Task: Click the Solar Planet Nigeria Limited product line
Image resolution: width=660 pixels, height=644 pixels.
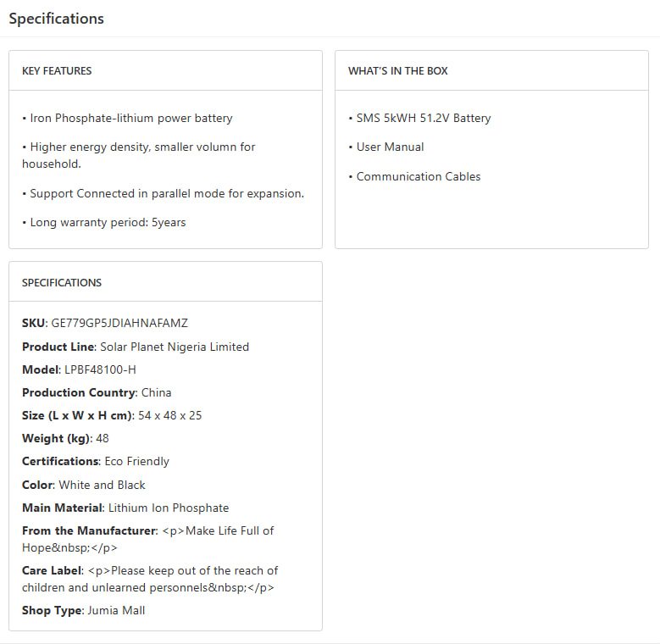Action: point(175,347)
